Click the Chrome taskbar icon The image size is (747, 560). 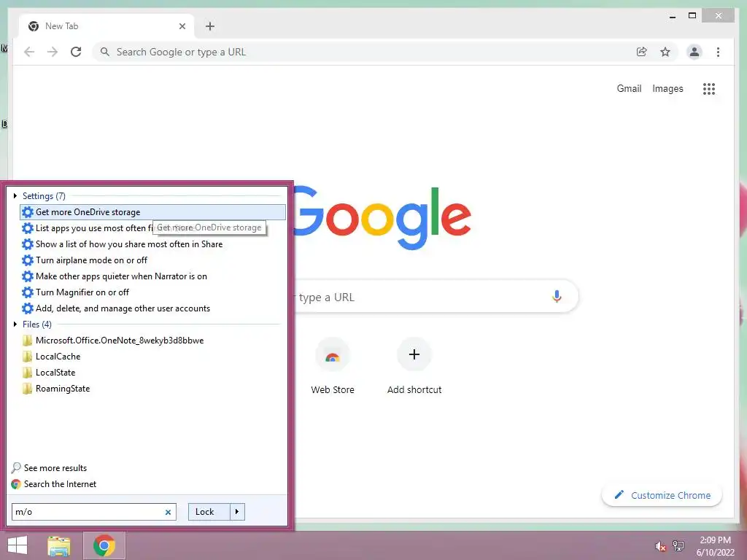coord(104,545)
